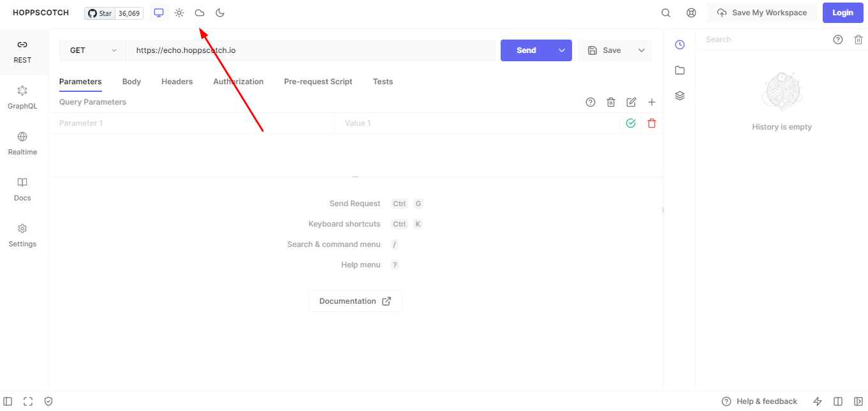This screenshot has width=868, height=411.
Task: Click Save My Workspace button
Action: tap(762, 13)
